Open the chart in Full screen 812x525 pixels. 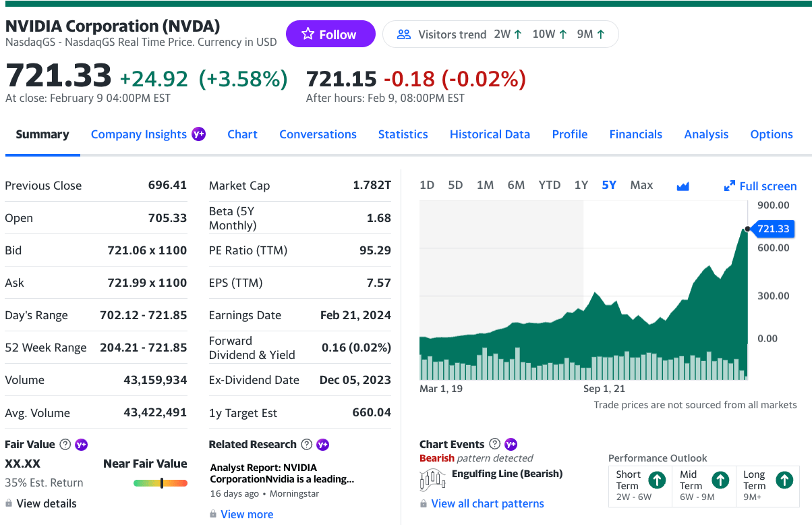[x=760, y=186]
